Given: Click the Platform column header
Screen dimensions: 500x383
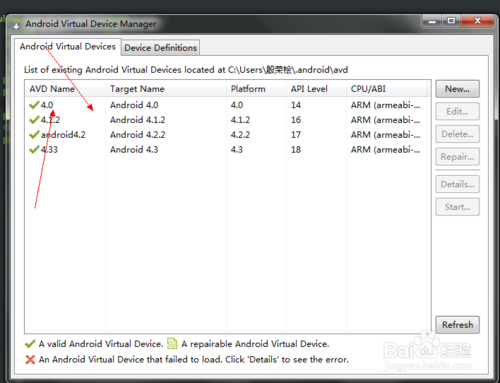Looking at the screenshot, I should pos(256,89).
